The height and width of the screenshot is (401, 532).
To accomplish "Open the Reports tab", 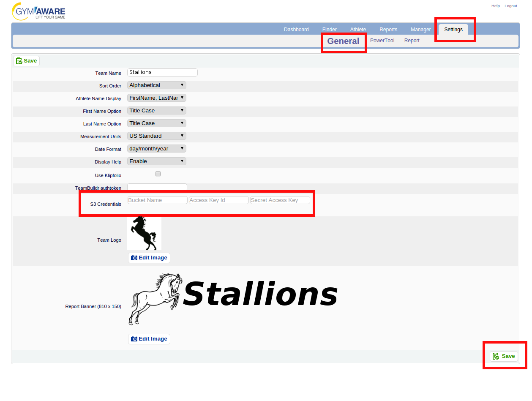I will tap(388, 30).
